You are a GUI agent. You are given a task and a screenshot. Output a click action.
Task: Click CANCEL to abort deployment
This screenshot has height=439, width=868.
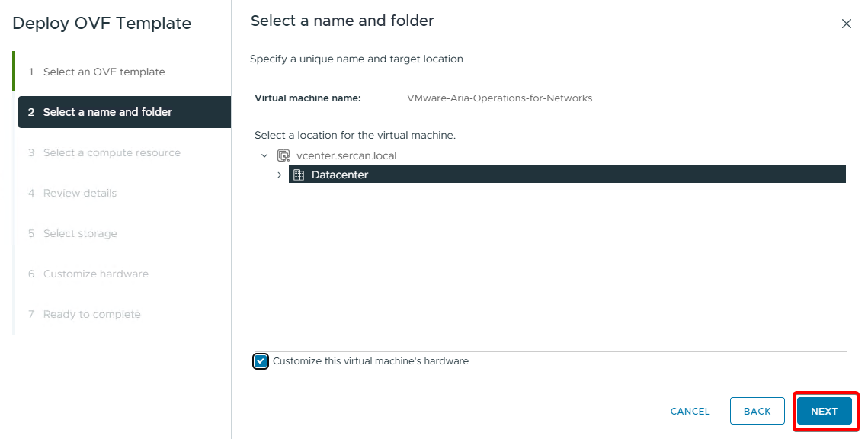(690, 411)
